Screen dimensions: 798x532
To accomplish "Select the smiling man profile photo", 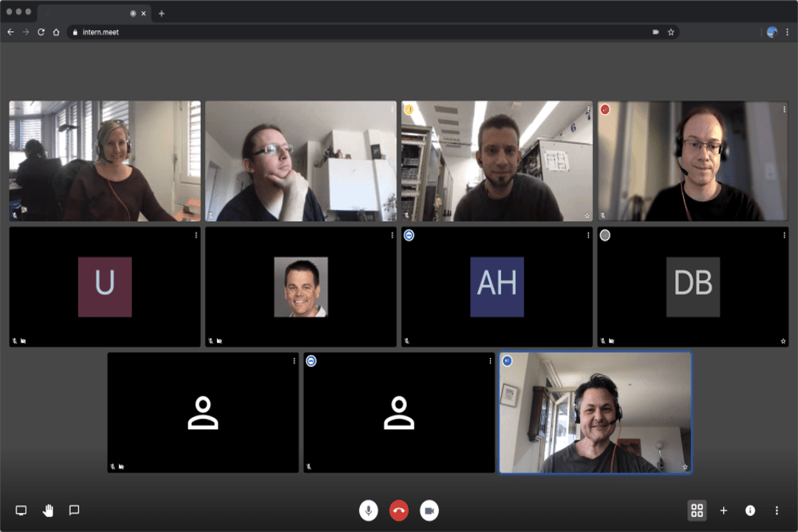I will [301, 287].
